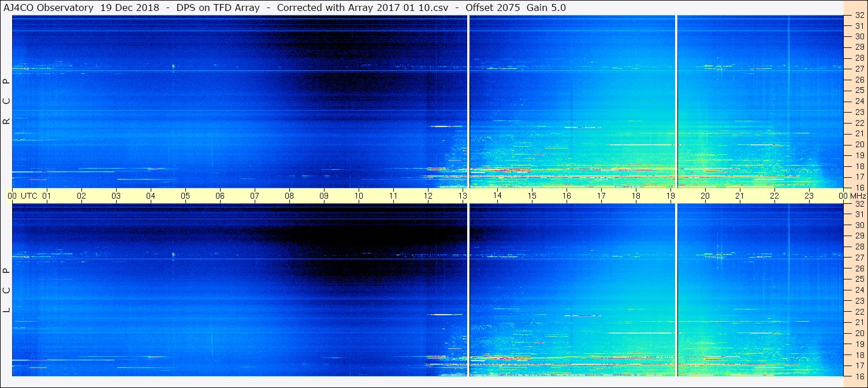This screenshot has width=868, height=388.
Task: Click the 00 hour mark beside MHz
Action: pos(844,196)
